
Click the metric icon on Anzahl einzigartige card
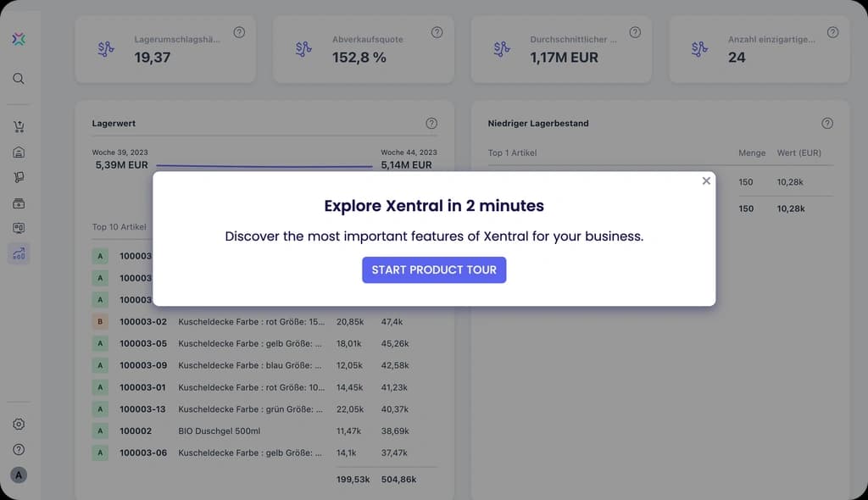coord(699,49)
